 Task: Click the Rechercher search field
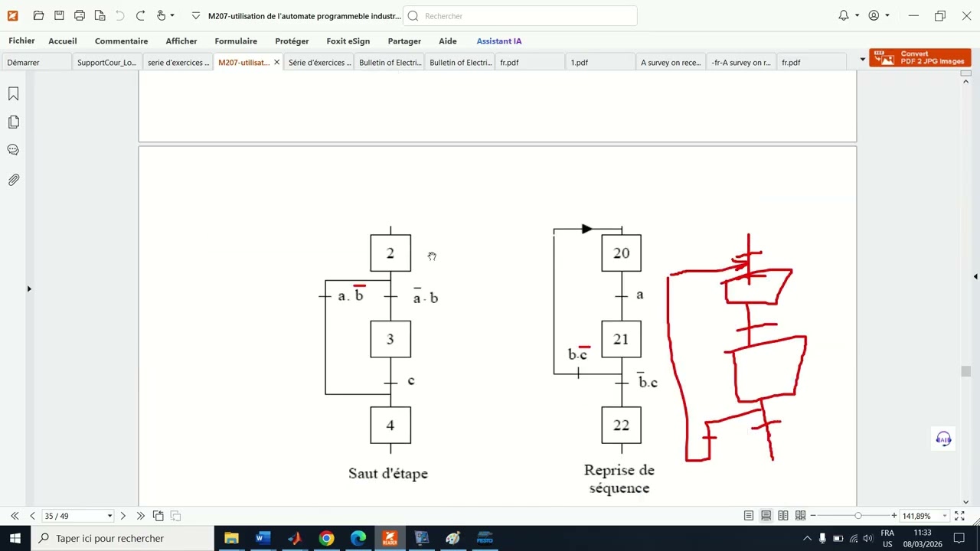click(520, 15)
